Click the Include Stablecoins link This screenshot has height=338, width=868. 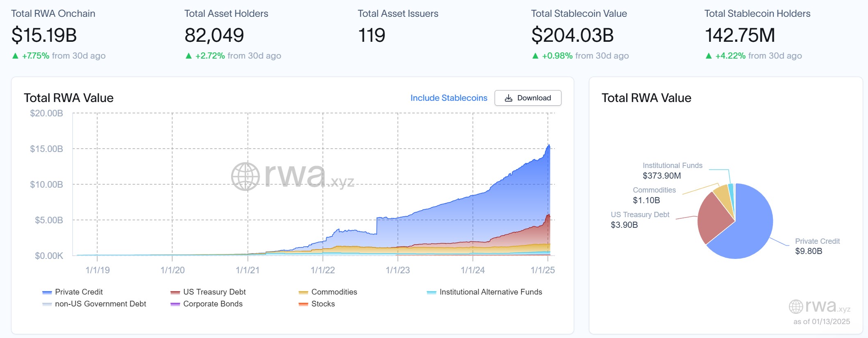pyautogui.click(x=449, y=98)
